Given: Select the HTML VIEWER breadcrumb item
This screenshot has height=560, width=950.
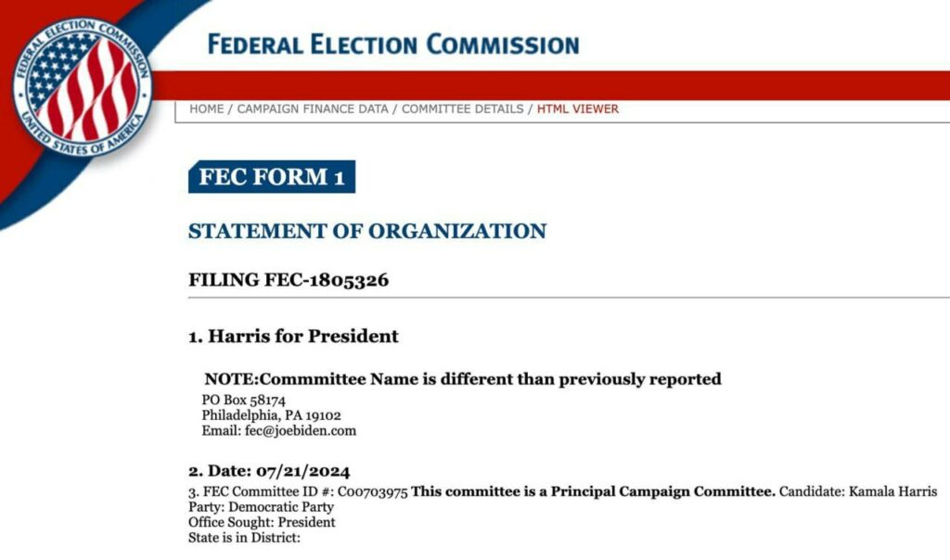Looking at the screenshot, I should [578, 109].
